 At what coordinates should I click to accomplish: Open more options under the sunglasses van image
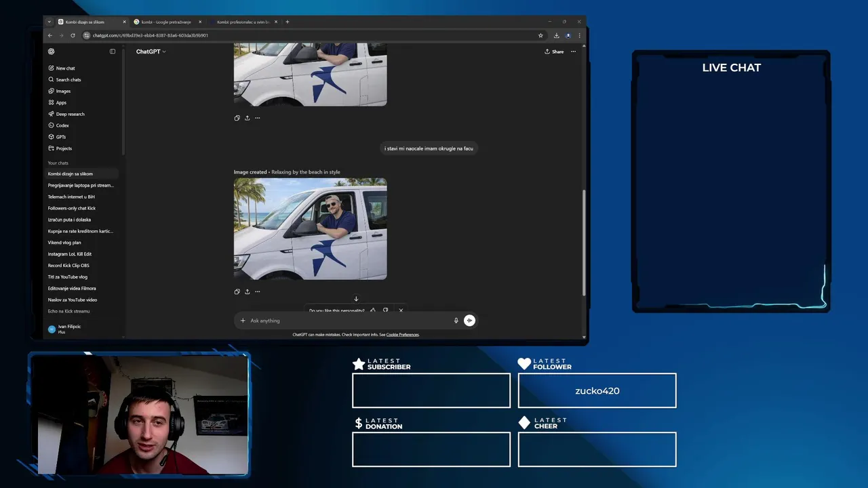[x=257, y=291]
